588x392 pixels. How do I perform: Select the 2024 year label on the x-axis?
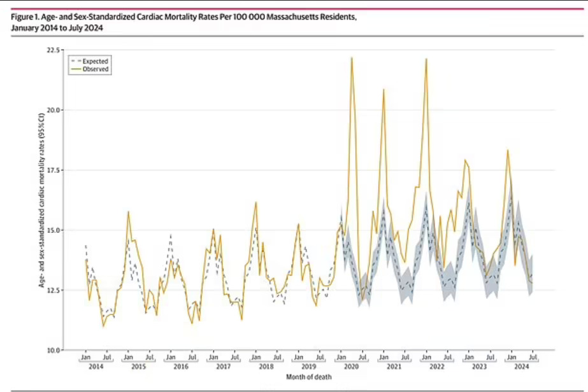(519, 367)
